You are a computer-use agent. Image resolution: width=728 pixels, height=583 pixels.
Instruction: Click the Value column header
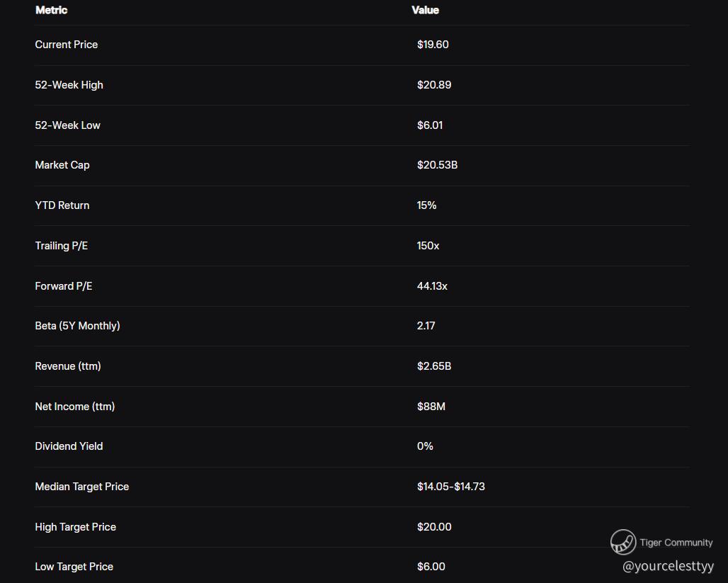click(x=425, y=10)
